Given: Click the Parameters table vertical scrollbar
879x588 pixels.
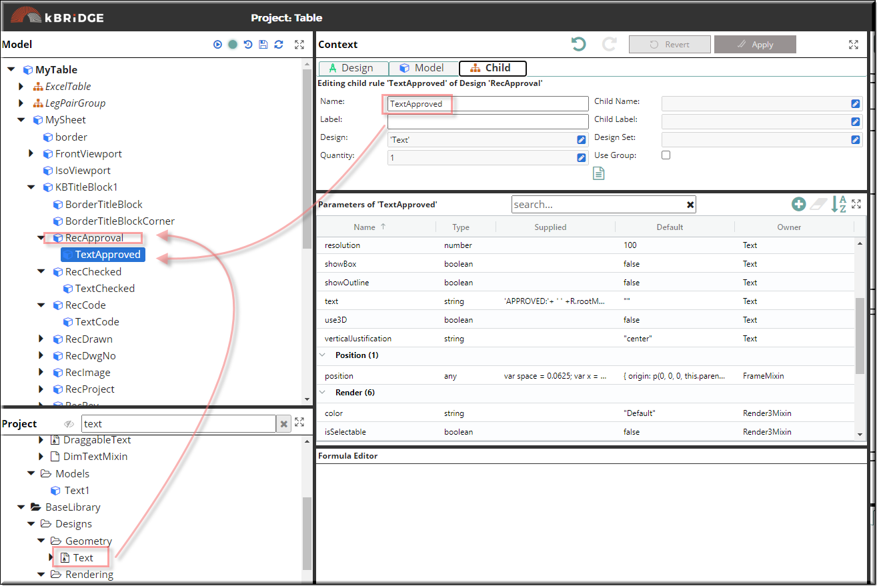Looking at the screenshot, I should coord(860,337).
